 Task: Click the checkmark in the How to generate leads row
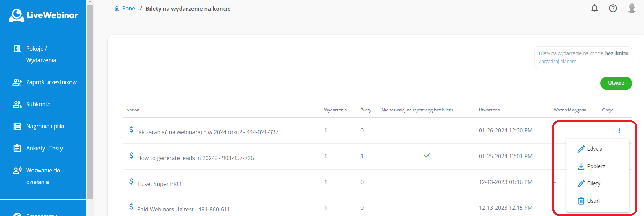[x=427, y=156]
